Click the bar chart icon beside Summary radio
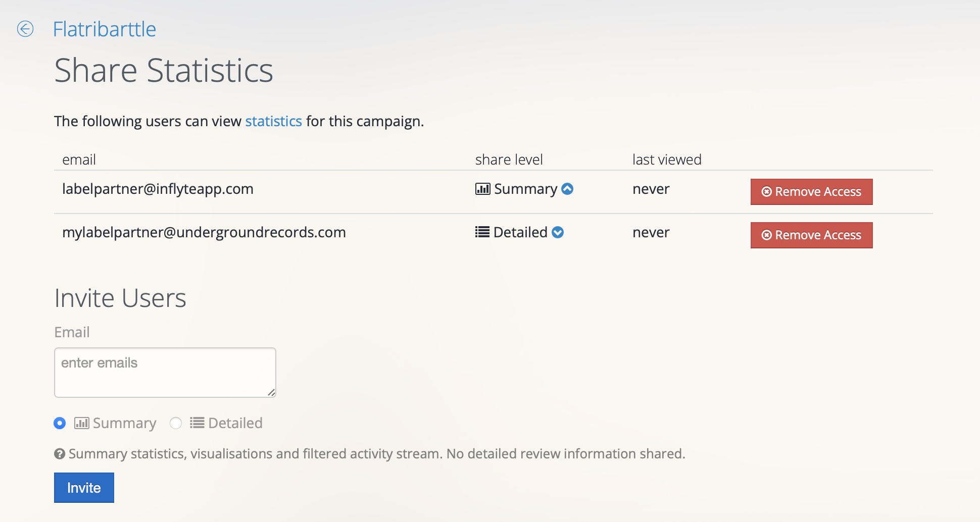Viewport: 980px width, 522px height. coord(82,423)
